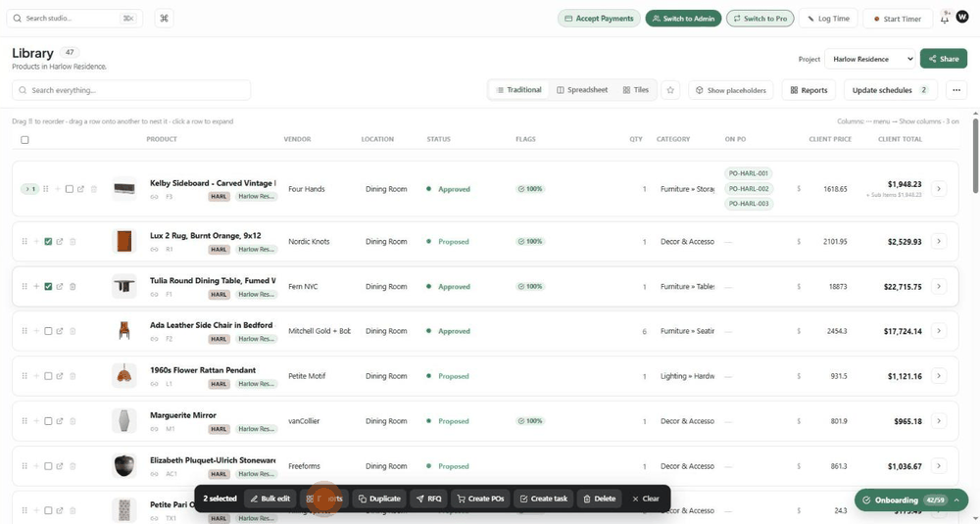Image resolution: width=980 pixels, height=524 pixels.
Task: Open Update schedules
Action: (890, 90)
